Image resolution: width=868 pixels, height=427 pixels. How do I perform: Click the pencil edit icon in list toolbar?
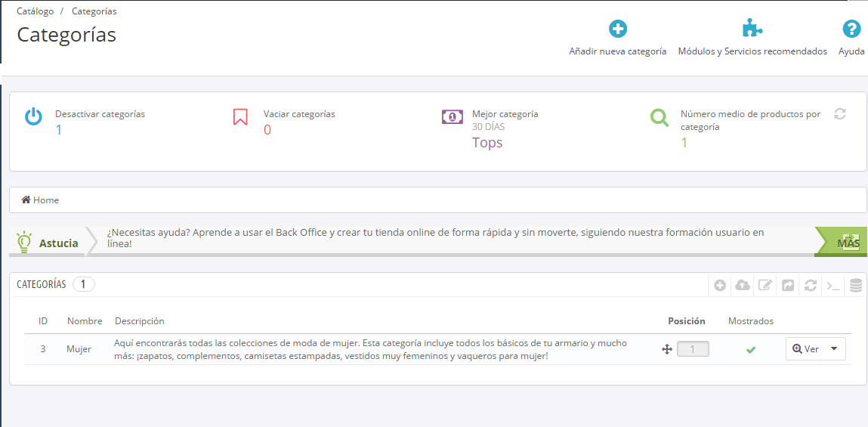pos(765,286)
